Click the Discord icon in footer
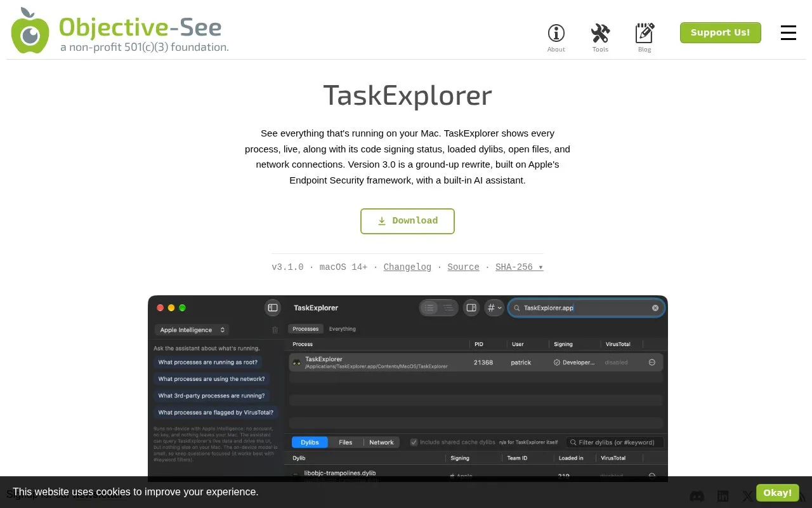The image size is (812, 508). [x=697, y=496]
